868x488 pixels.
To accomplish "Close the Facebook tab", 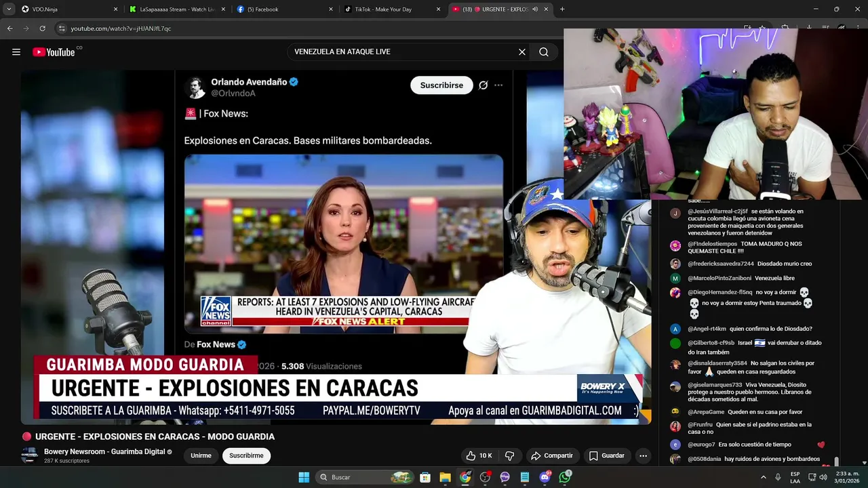I will point(331,9).
